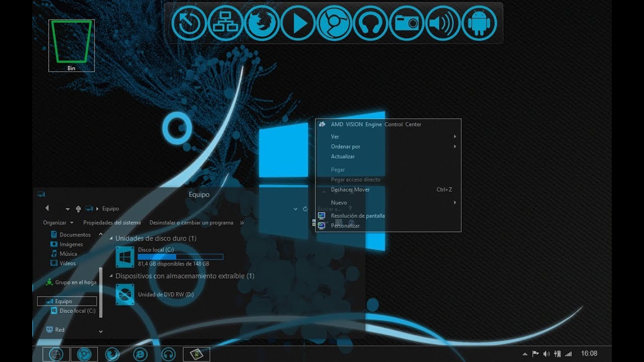Open address bar history dropdown

point(295,209)
